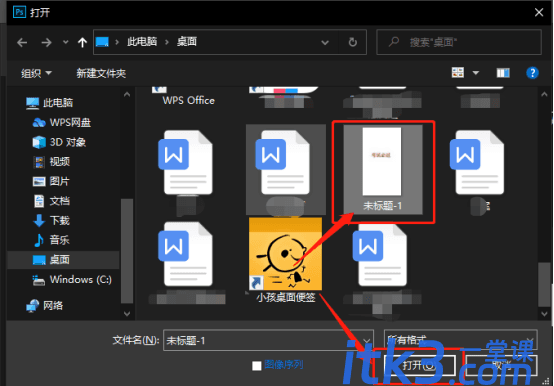Select 此电脑 in navigation tree
Screen dimensions: 554x386
49,103
